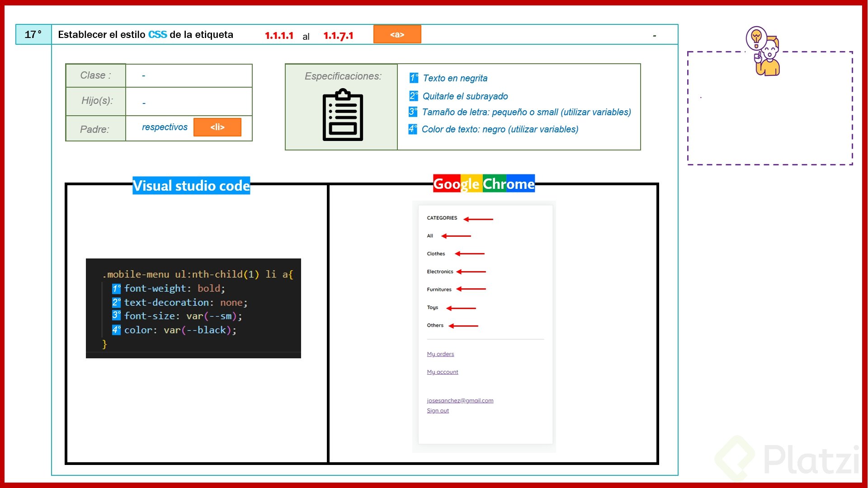
Task: Click the orange <a> tag badge
Action: coord(396,34)
